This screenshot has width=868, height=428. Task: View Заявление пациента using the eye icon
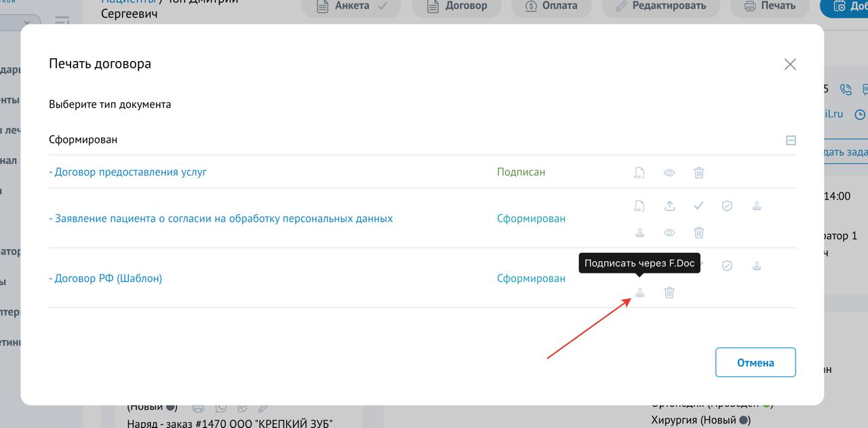(669, 233)
